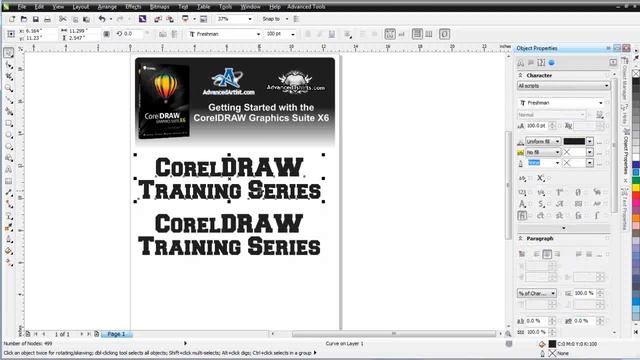Viewport: 640px width, 360px height.
Task: Select the Basic Shapes tool
Action: click(x=9, y=158)
